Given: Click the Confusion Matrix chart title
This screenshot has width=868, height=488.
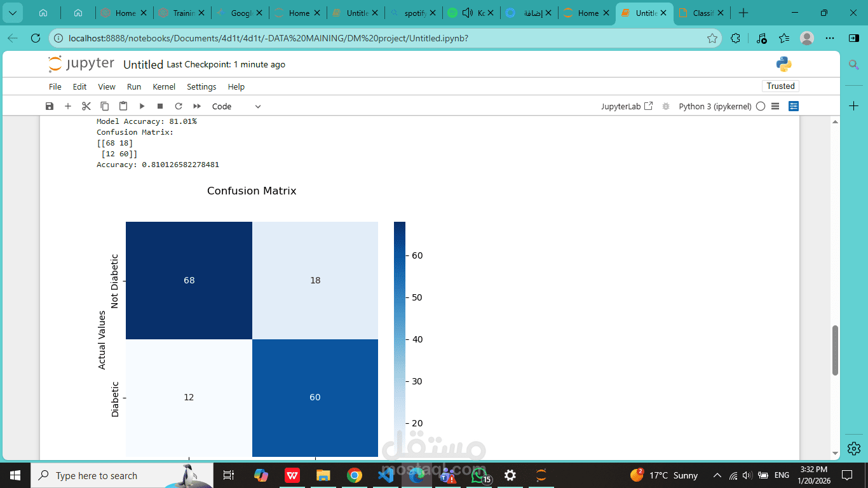Looking at the screenshot, I should [x=252, y=191].
